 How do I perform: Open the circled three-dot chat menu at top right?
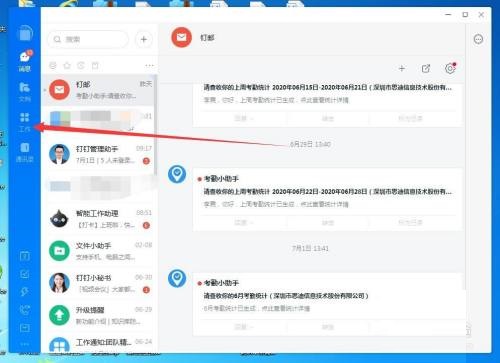478,39
